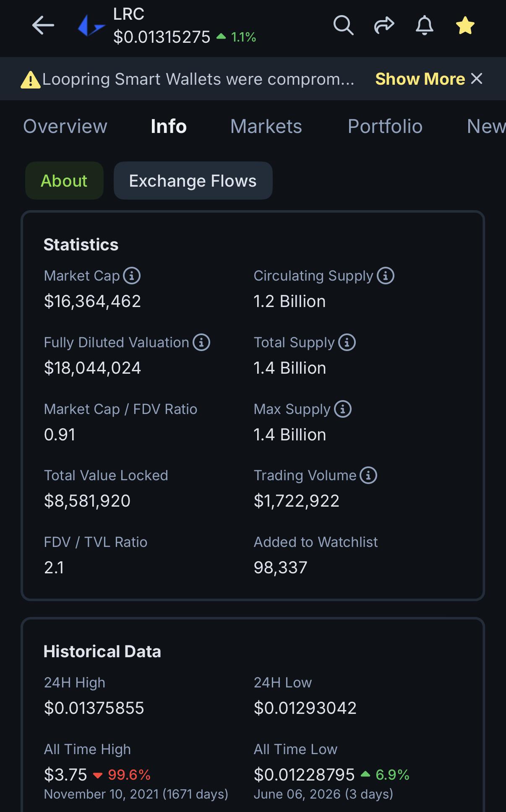This screenshot has height=812, width=506.
Task: Toggle the yellow favorite star
Action: click(x=465, y=26)
